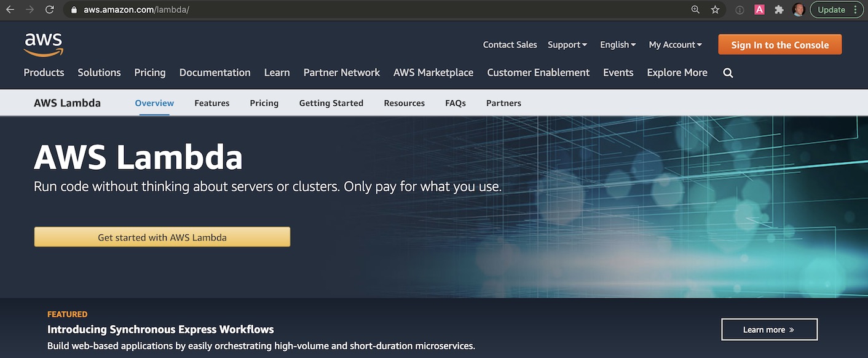Click the site security lock icon
868x358 pixels.
(73, 9)
